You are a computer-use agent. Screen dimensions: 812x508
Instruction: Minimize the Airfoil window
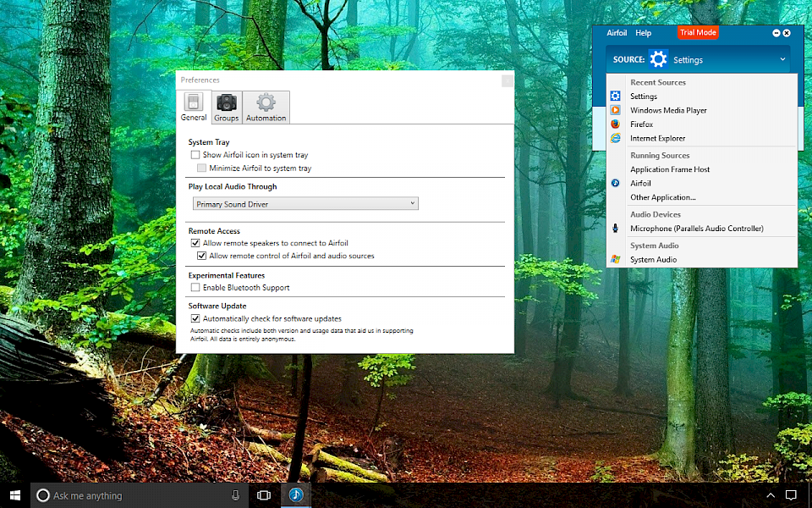coord(776,33)
